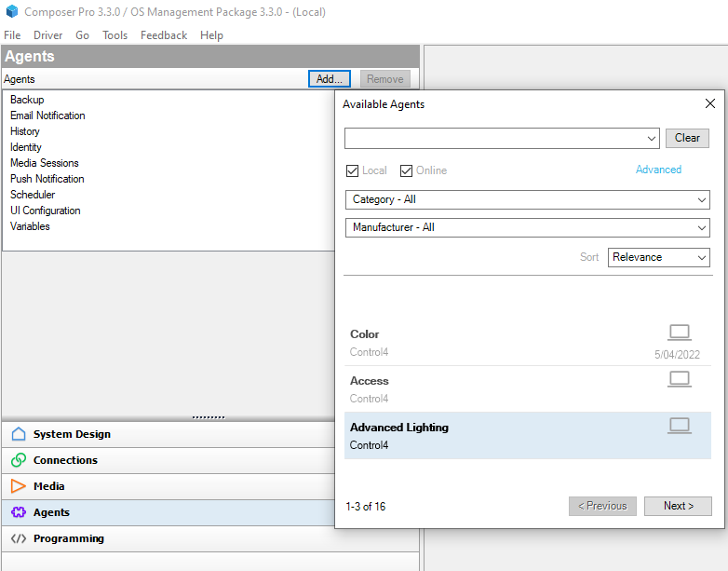
Task: Select the Backup agent
Action: click(x=27, y=100)
